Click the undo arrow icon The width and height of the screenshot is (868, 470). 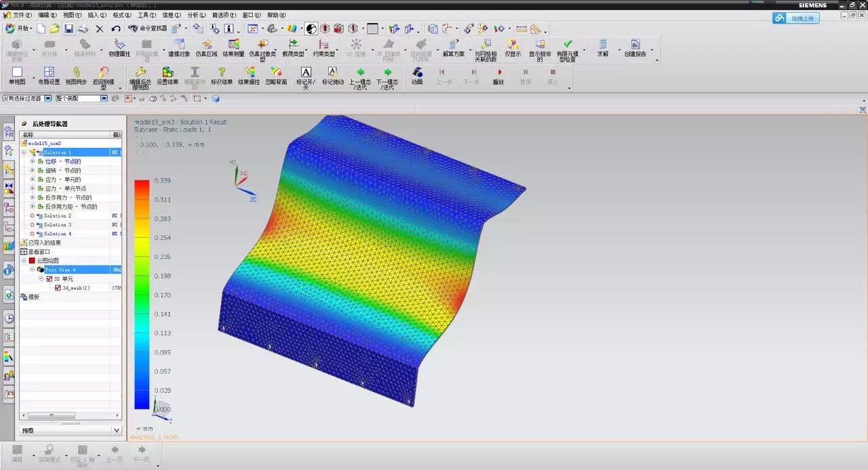[116, 28]
